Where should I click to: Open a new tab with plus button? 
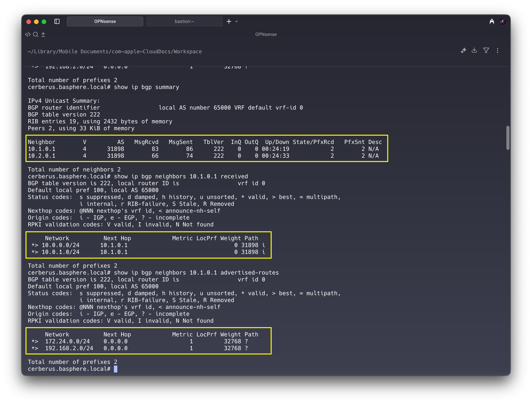(229, 21)
